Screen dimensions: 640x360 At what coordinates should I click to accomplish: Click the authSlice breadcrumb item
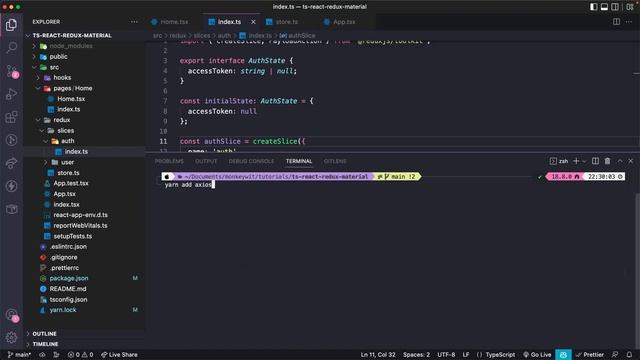[x=301, y=36]
